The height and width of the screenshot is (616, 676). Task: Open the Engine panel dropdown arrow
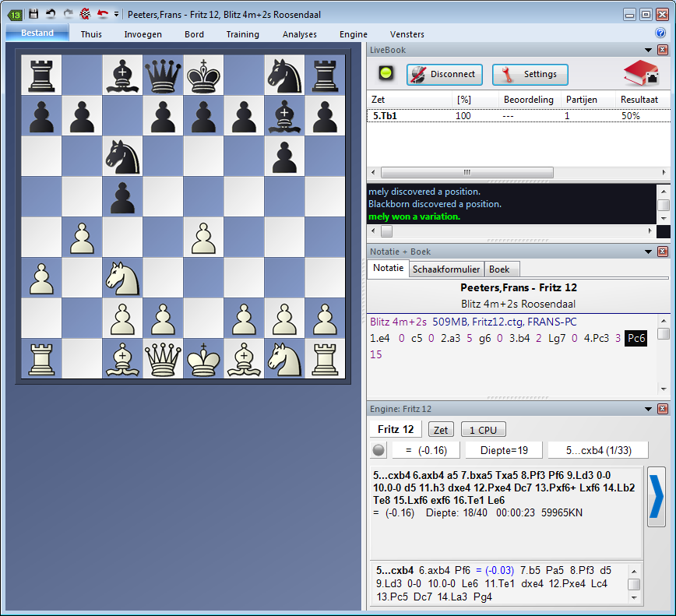click(649, 408)
